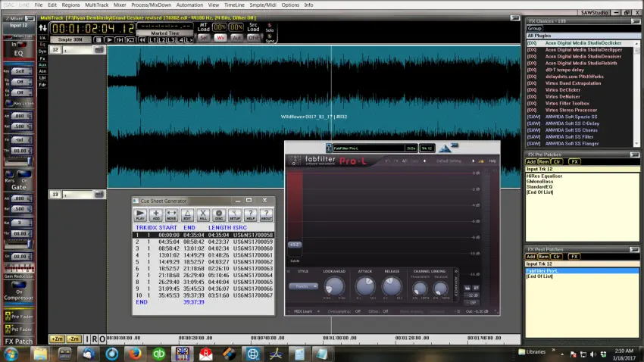The width and height of the screenshot is (644, 362).
Task: Click Clr in FX Post Patches
Action: click(x=556, y=257)
